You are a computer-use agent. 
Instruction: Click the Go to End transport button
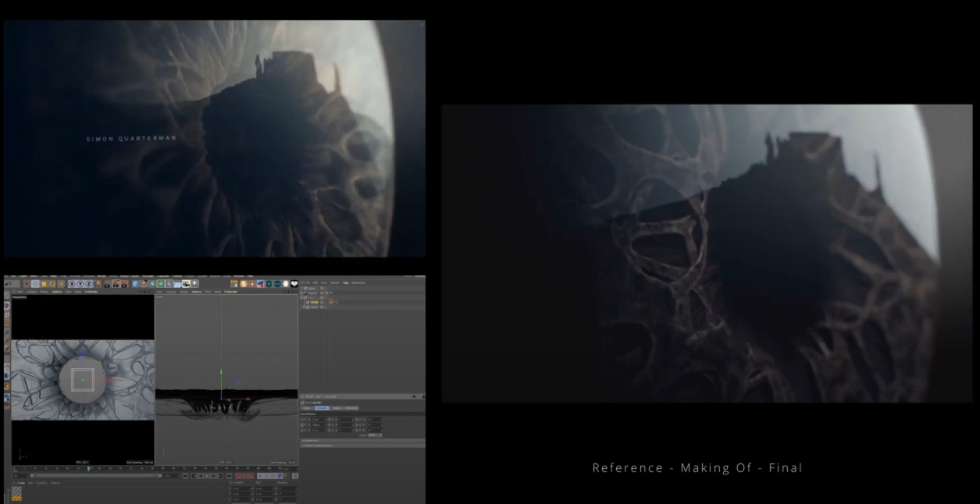click(x=229, y=476)
